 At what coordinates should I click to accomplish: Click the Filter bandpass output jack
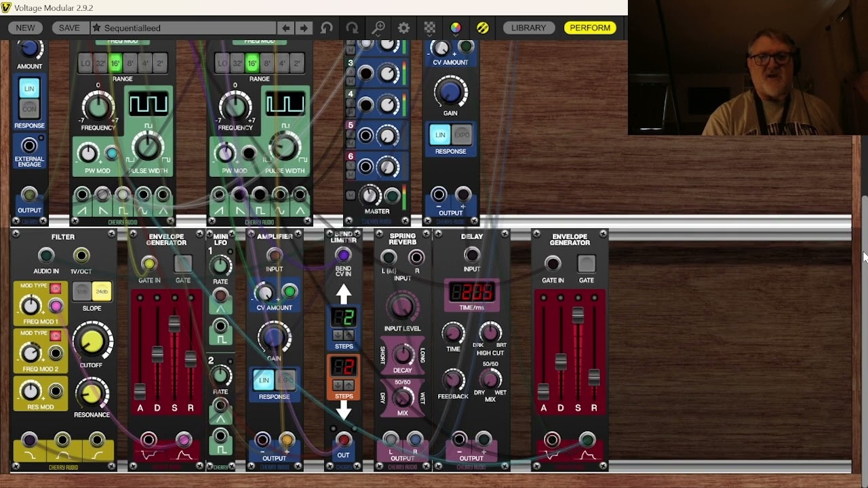[62, 440]
